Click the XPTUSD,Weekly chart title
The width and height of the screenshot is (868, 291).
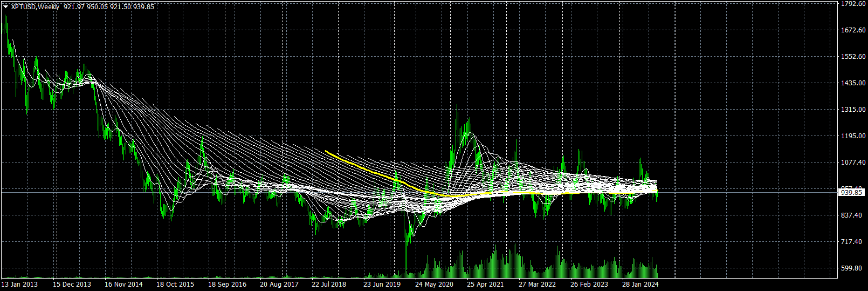(35, 7)
